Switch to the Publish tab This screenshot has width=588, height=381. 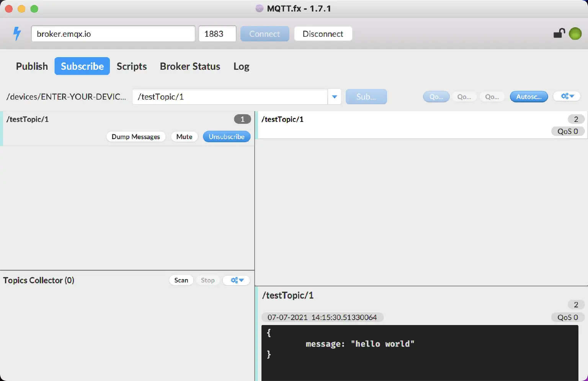click(x=31, y=66)
